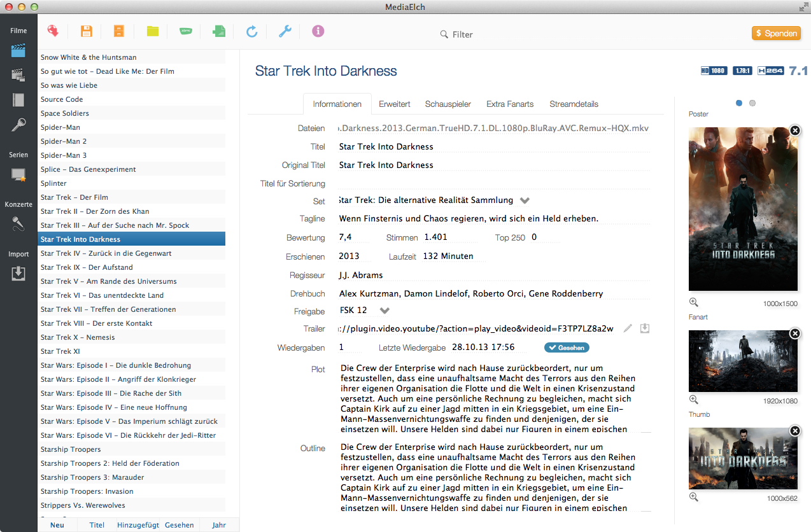Remove the Poster image with X
This screenshot has width=811, height=532.
click(794, 130)
